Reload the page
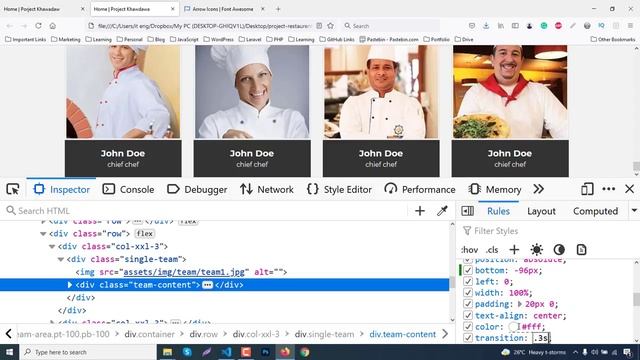 (x=38, y=26)
